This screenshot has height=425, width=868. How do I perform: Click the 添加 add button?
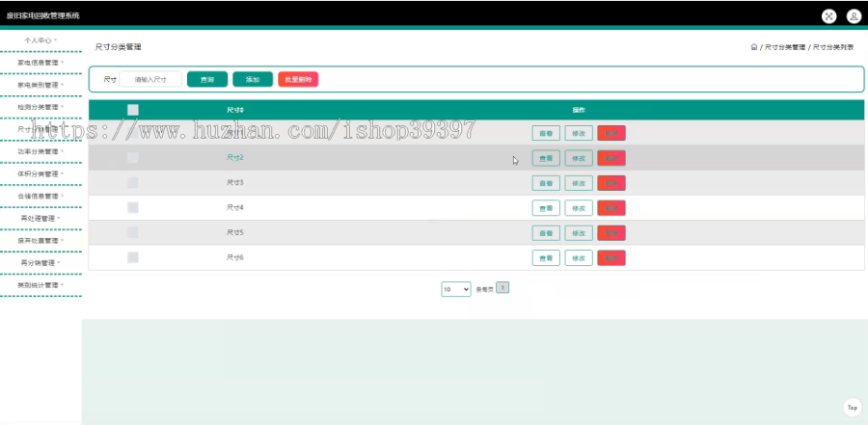(x=253, y=79)
